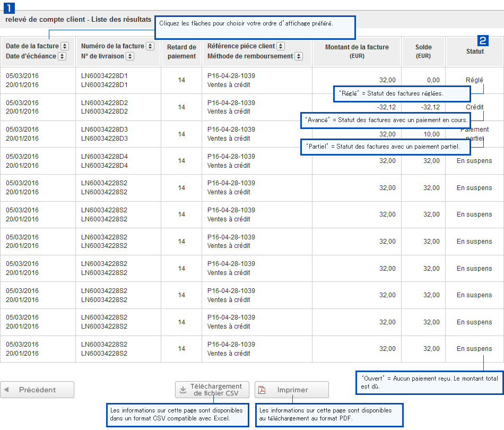Click the Réglé status

pyautogui.click(x=474, y=80)
